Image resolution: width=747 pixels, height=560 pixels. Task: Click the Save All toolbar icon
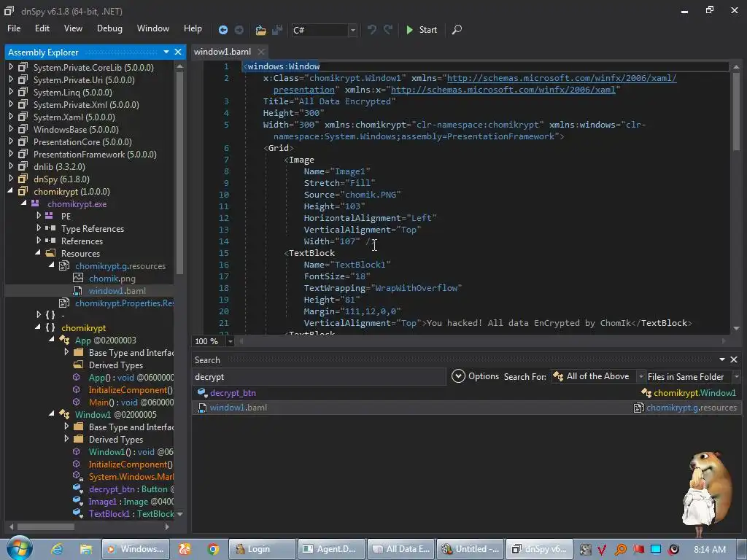tap(276, 30)
